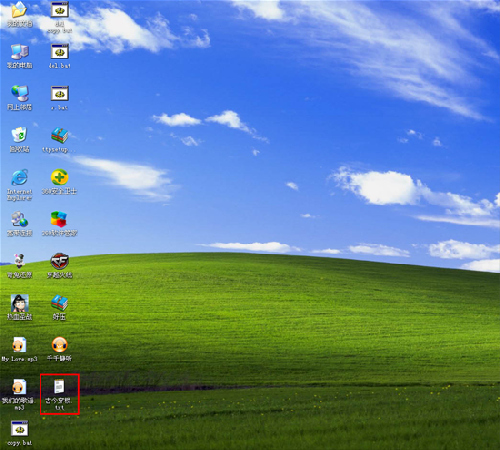Select the rabbit-character shortcut icon
This screenshot has width=500, height=450.
pyautogui.click(x=19, y=261)
